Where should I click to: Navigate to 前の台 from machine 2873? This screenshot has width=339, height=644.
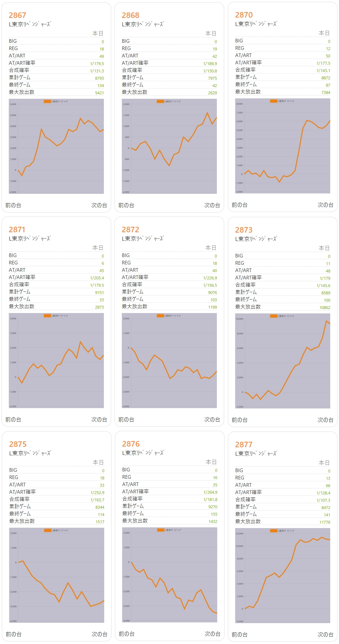(240, 420)
